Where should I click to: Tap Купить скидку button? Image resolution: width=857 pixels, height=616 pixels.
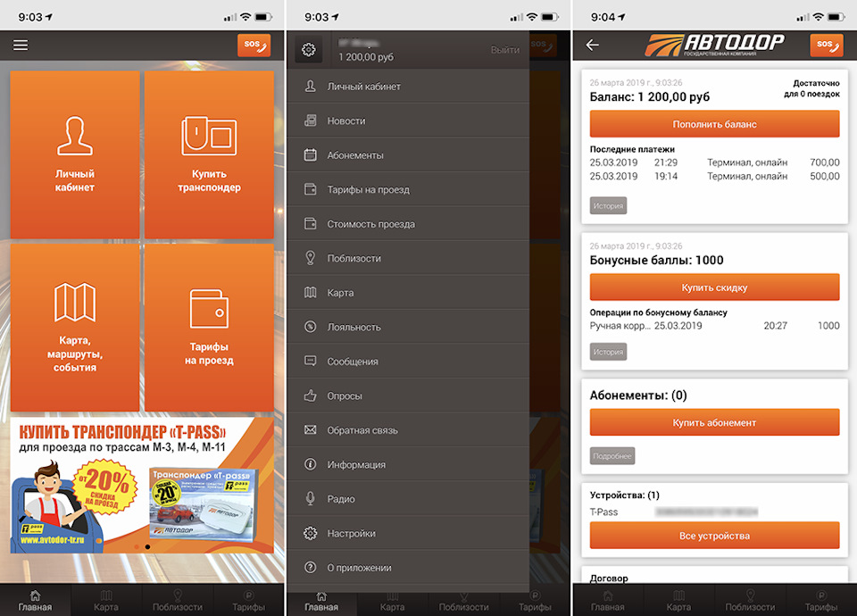point(714,287)
